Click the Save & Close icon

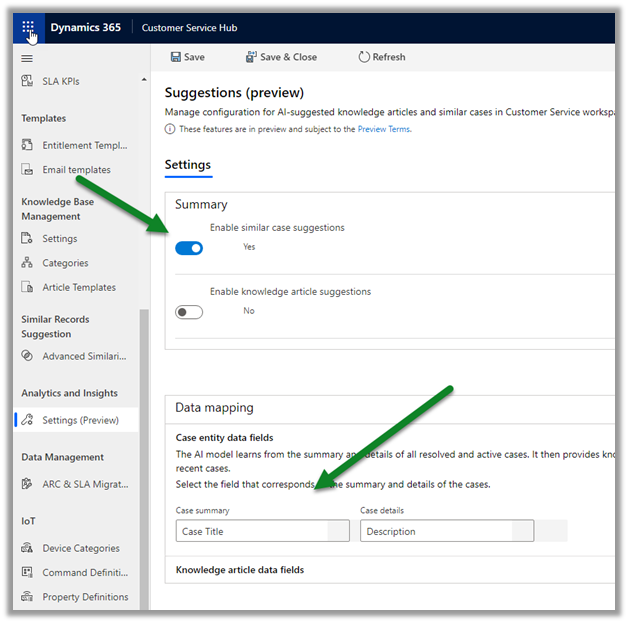pos(251,57)
